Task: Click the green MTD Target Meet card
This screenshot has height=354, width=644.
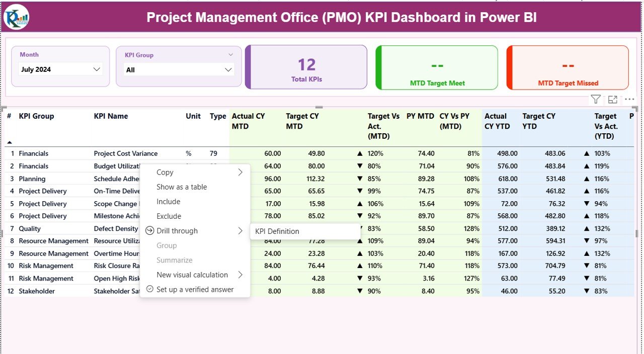Action: 437,67
